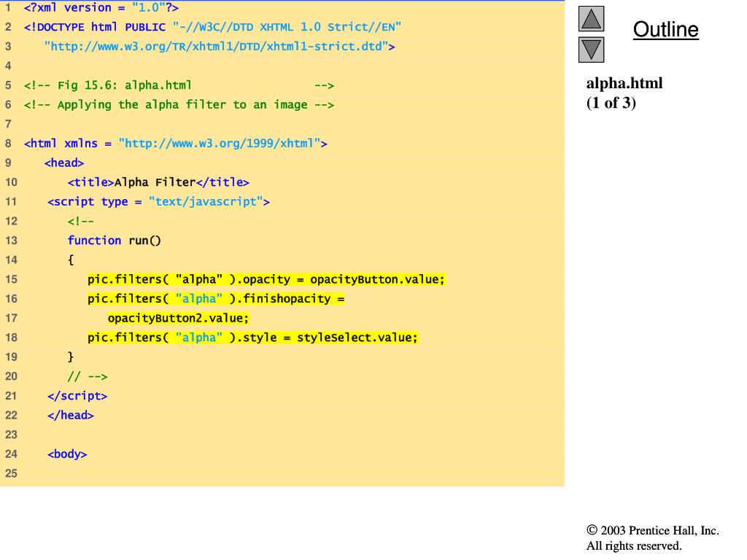Viewport: 747px width, 560px height.
Task: Open the Outline link
Action: coord(665,29)
